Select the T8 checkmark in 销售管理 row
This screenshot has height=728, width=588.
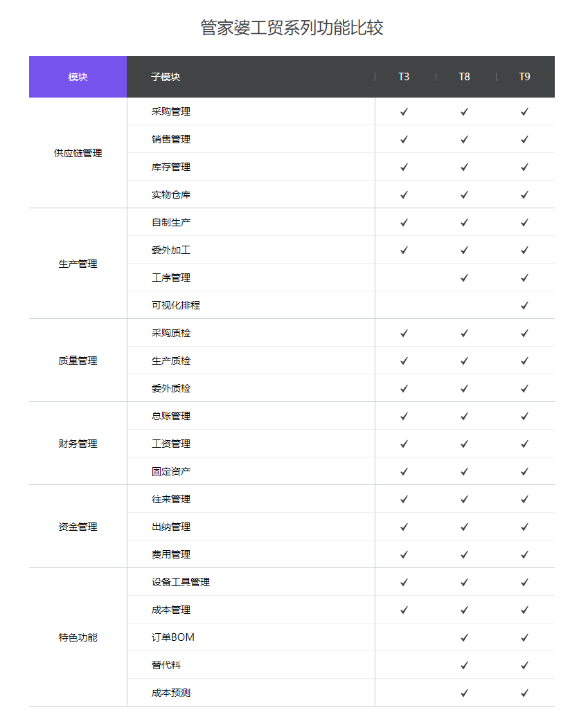464,139
